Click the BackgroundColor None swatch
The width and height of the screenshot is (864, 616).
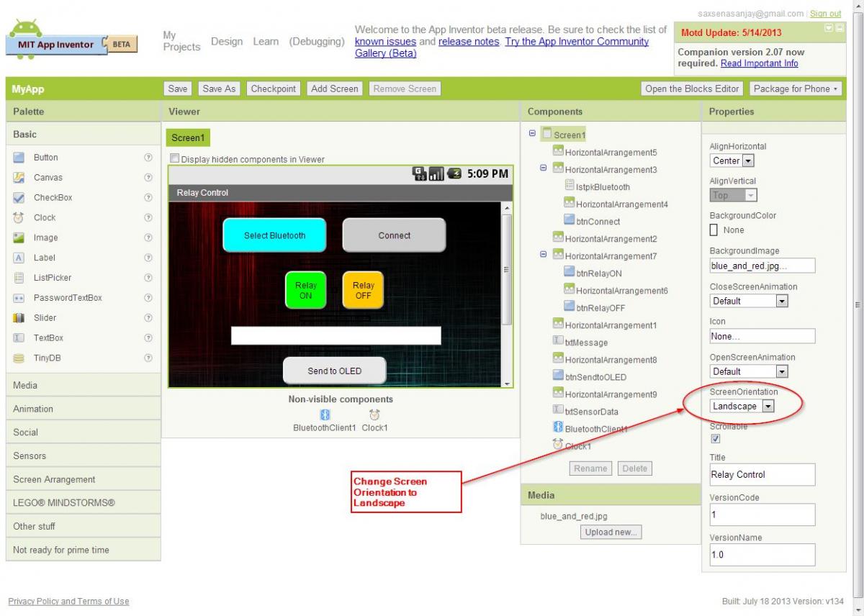[x=714, y=230]
